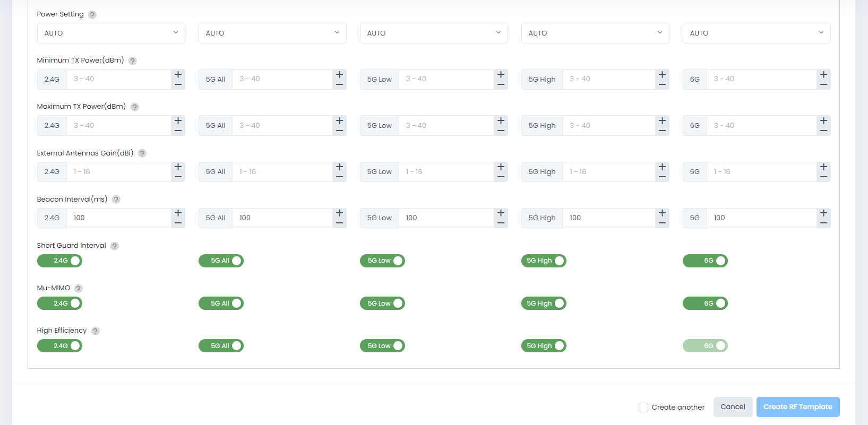868x425 pixels.
Task: Open the first Power Setting AUTO dropdown
Action: 111,33
